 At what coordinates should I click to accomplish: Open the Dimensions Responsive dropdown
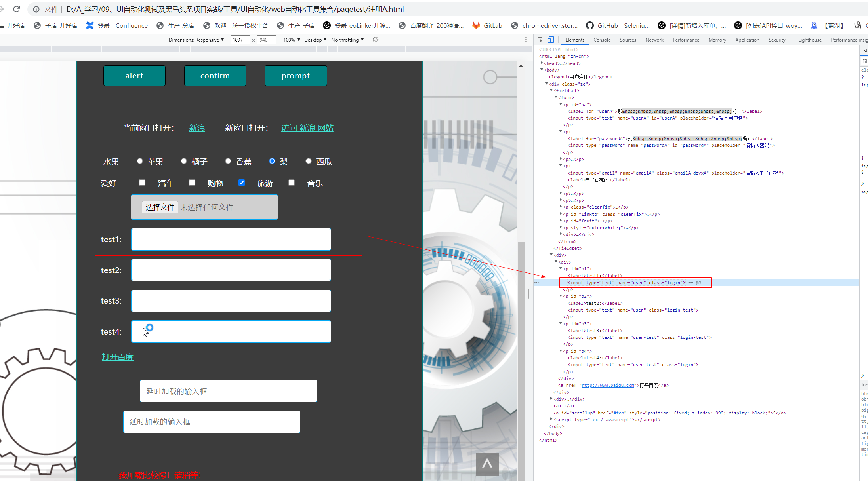pyautogui.click(x=196, y=40)
